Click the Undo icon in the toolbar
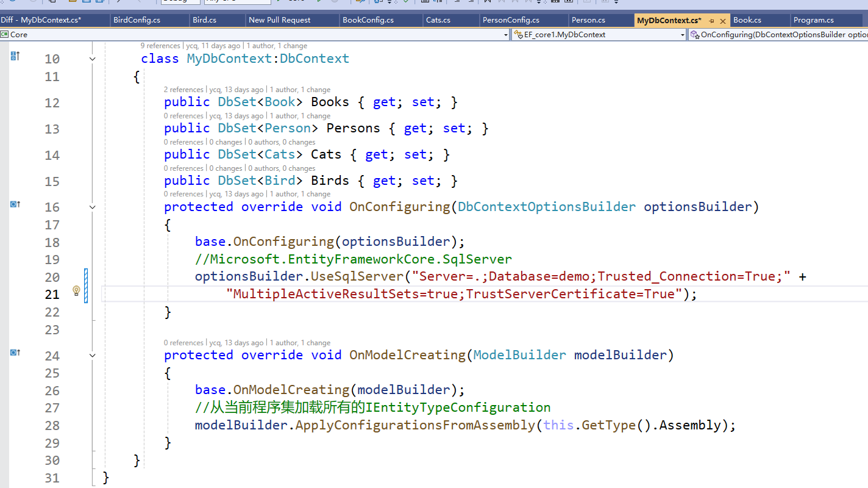This screenshot has width=868, height=488. point(118,3)
